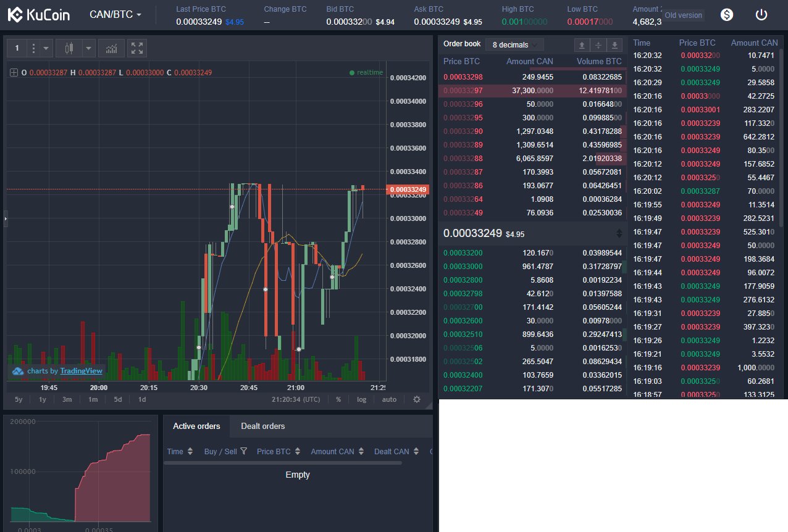Click the 1 minute interval button
Image resolution: width=788 pixels, height=532 pixels.
pos(17,48)
